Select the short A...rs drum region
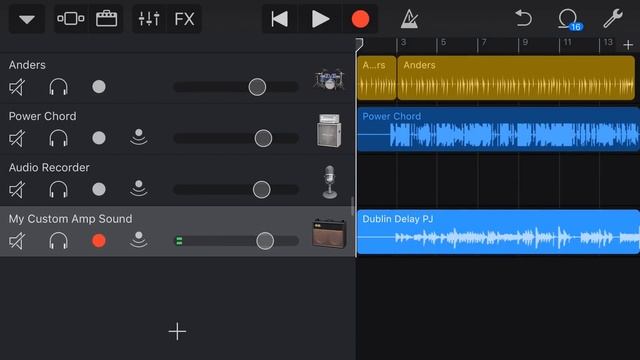 coord(377,78)
